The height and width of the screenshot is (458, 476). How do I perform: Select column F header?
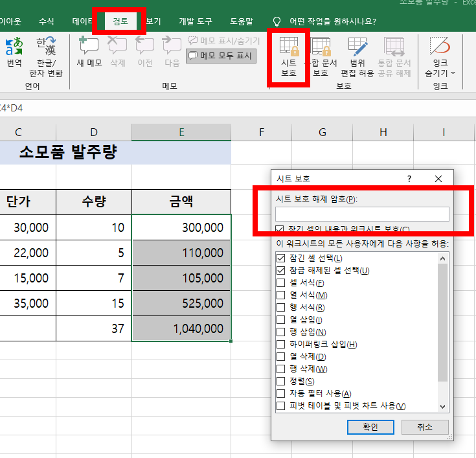pyautogui.click(x=262, y=132)
